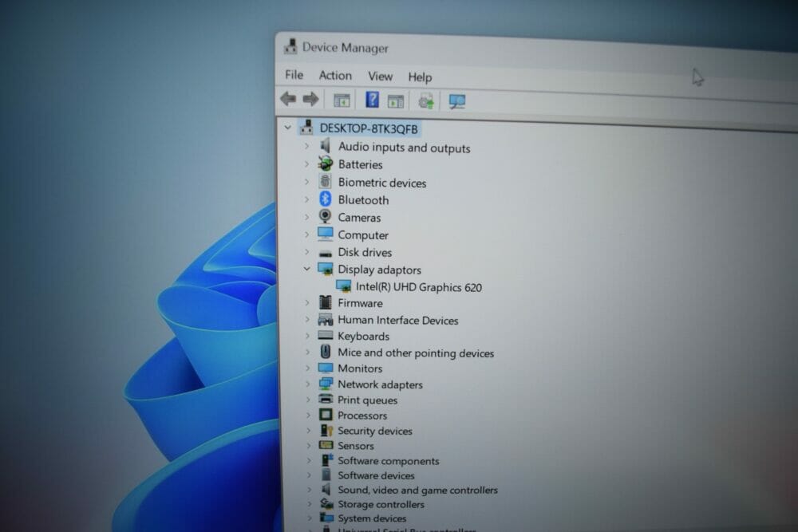Open the File menu
Screen dimensions: 798x532
pyautogui.click(x=294, y=75)
